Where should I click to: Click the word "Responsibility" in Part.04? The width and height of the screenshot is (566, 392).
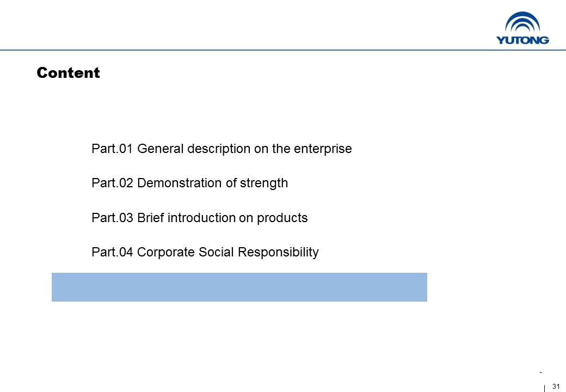click(x=278, y=252)
